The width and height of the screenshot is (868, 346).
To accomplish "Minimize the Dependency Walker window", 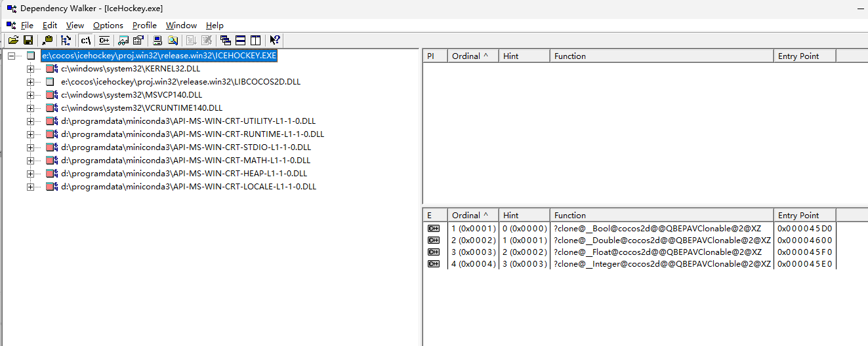I will pos(859,9).
